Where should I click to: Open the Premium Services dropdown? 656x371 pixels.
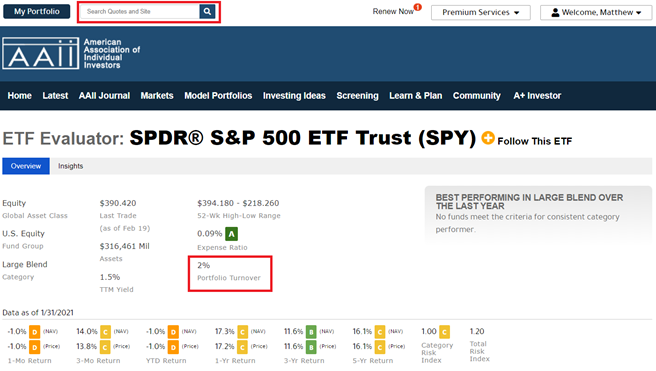pos(481,13)
